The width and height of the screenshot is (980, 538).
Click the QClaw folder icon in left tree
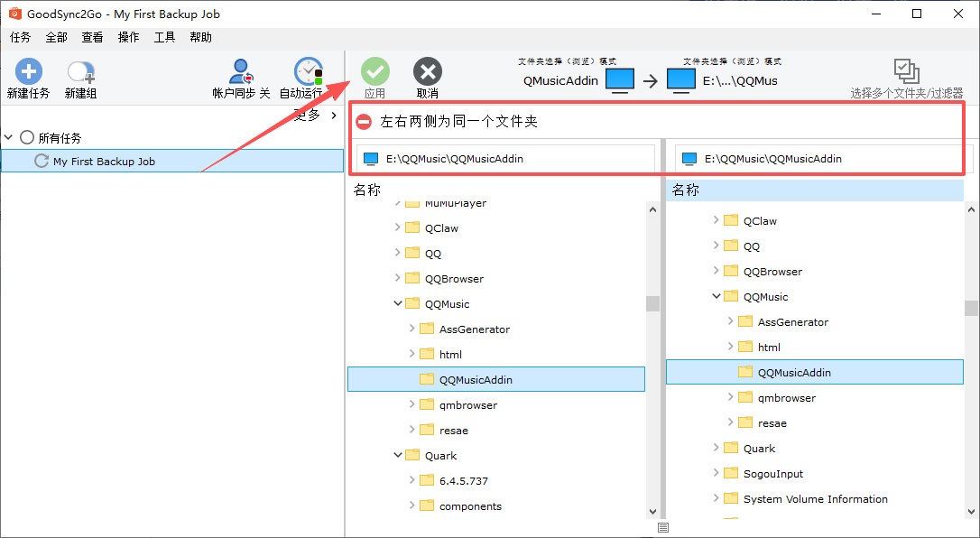[411, 227]
